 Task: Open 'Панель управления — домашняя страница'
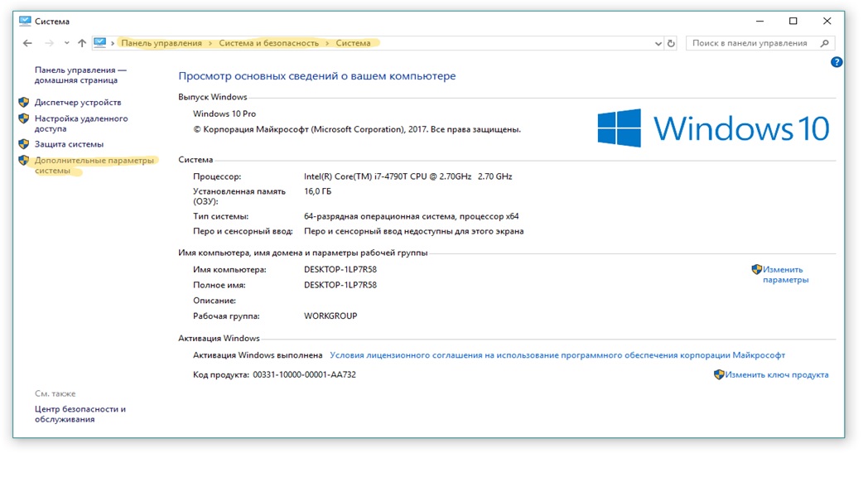tap(81, 75)
